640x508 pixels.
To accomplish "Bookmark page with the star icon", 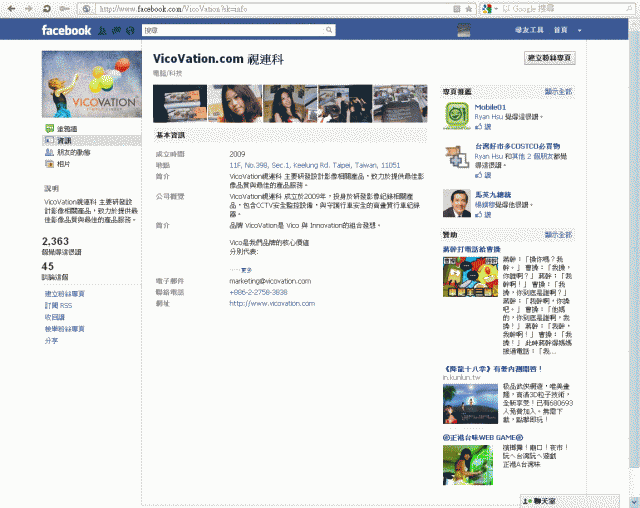I will [469, 9].
